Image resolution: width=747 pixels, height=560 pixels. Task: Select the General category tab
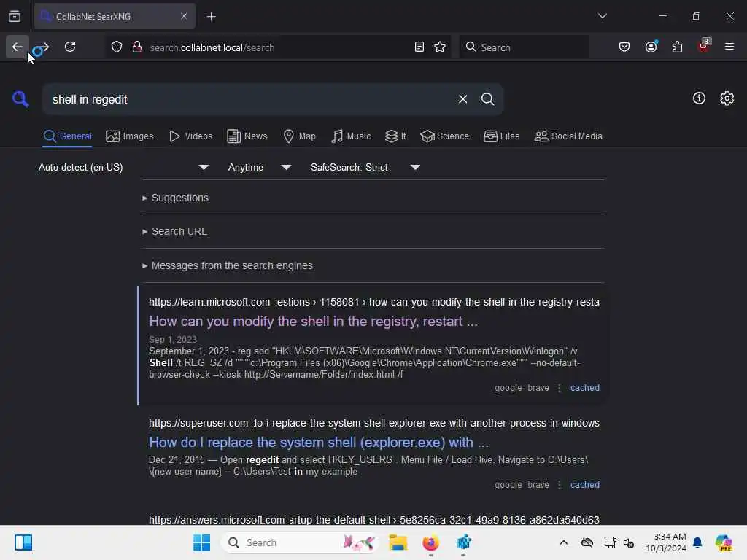(x=67, y=136)
